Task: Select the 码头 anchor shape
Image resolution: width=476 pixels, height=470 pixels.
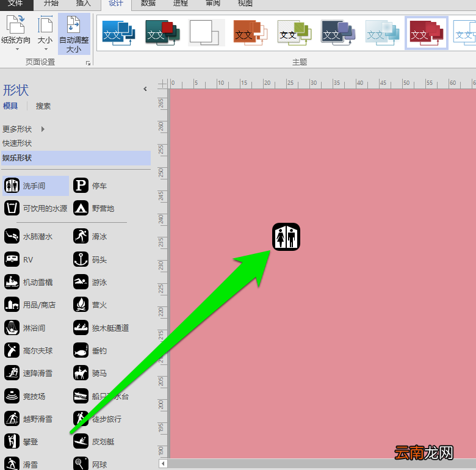Action: pos(90,259)
